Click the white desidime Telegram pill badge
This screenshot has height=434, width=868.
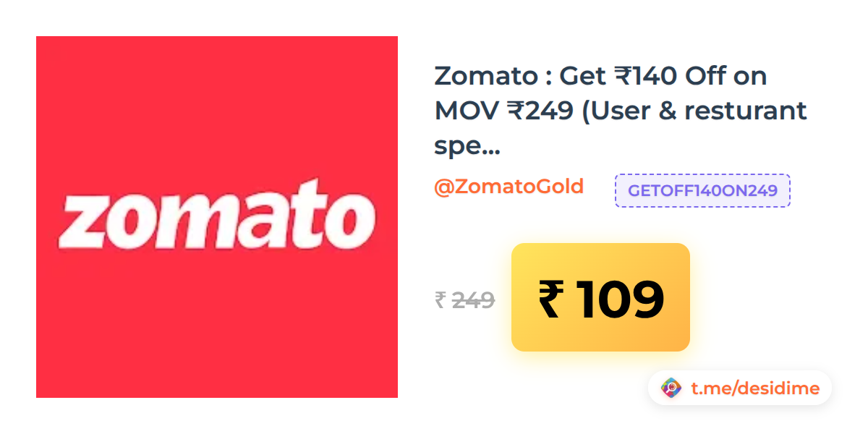tap(740, 388)
